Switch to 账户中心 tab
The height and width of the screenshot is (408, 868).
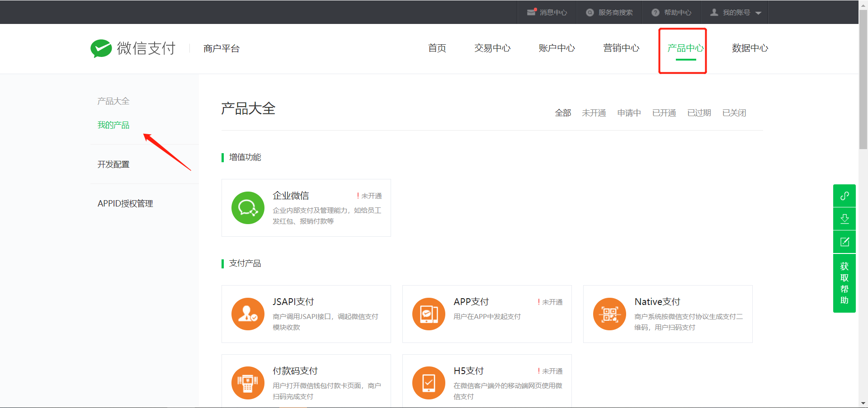click(557, 48)
